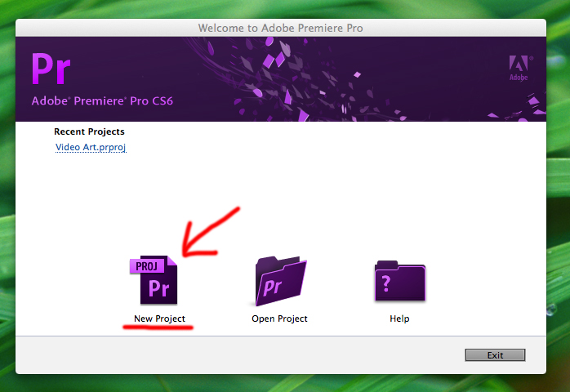This screenshot has height=392, width=570.
Task: Click the Welcome to Adobe Premiere Pro title bar
Action: (281, 28)
